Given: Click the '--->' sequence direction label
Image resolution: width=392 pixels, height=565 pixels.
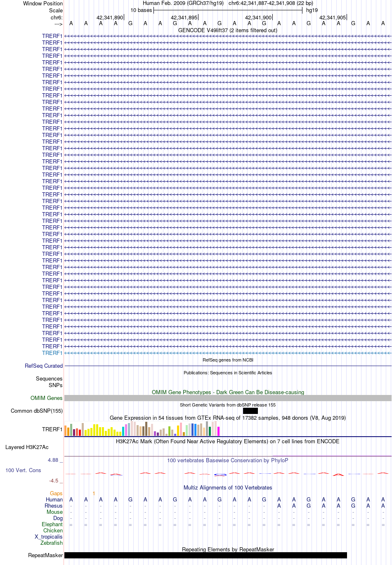Looking at the screenshot, I should (x=58, y=24).
